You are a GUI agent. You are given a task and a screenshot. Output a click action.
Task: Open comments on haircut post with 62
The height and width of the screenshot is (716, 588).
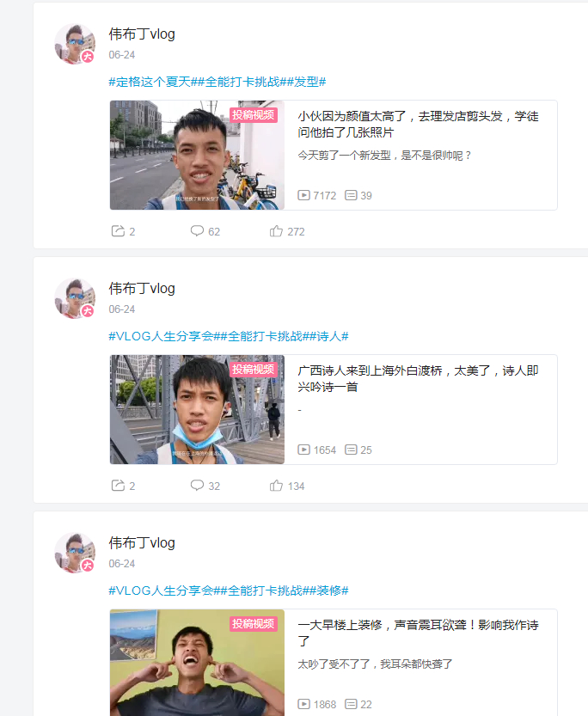pyautogui.click(x=197, y=231)
